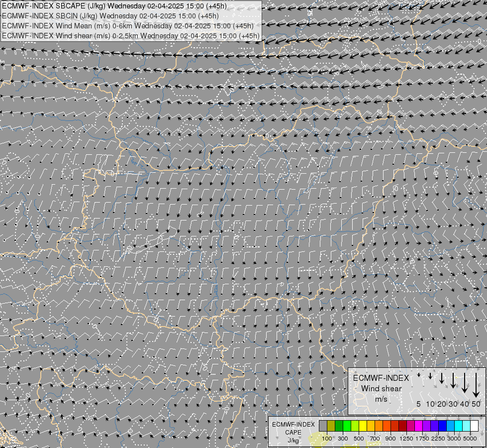Click the 40 m/s wind shear legend arrow
Viewport: 487px width, 448px height.
[465, 383]
